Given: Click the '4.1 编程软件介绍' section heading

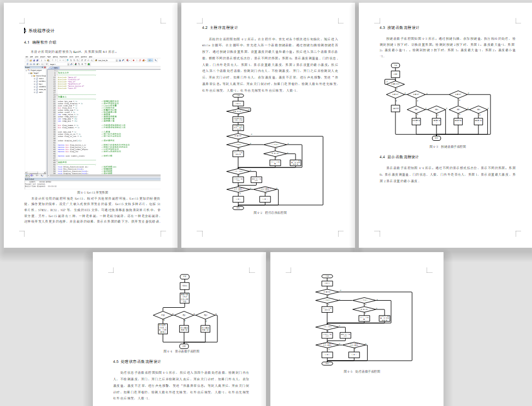Looking at the screenshot, I should [40, 43].
